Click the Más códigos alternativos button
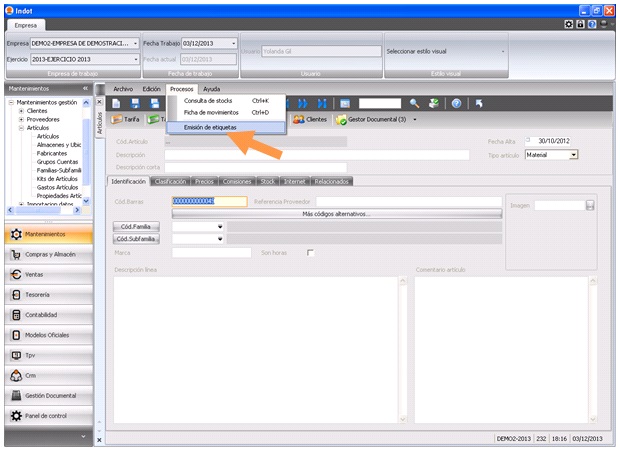Viewport: 620px width, 453px height. coord(336,213)
